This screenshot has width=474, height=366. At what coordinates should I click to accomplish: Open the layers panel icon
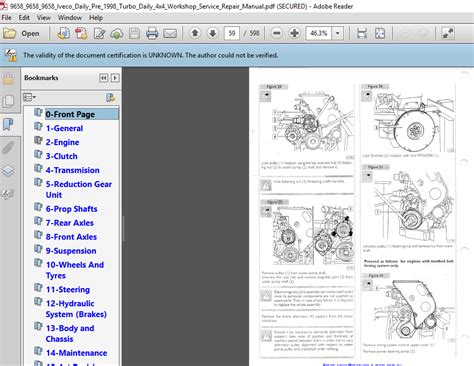click(x=8, y=170)
